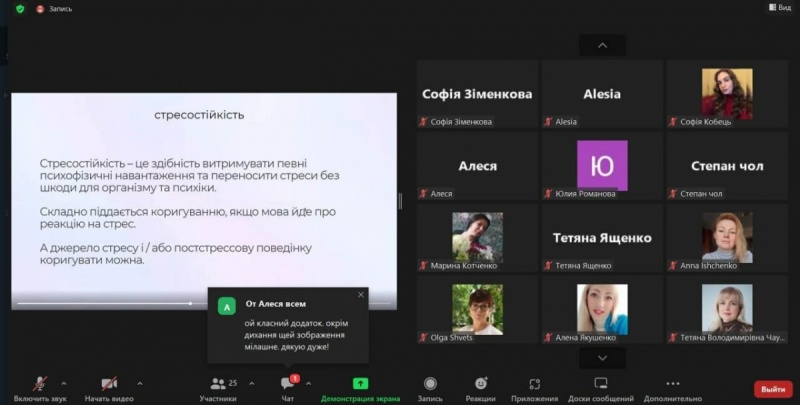Viewport: 800px width, 405px height.
Task: Click the green Демонстрация экрана share button
Action: [x=360, y=388]
